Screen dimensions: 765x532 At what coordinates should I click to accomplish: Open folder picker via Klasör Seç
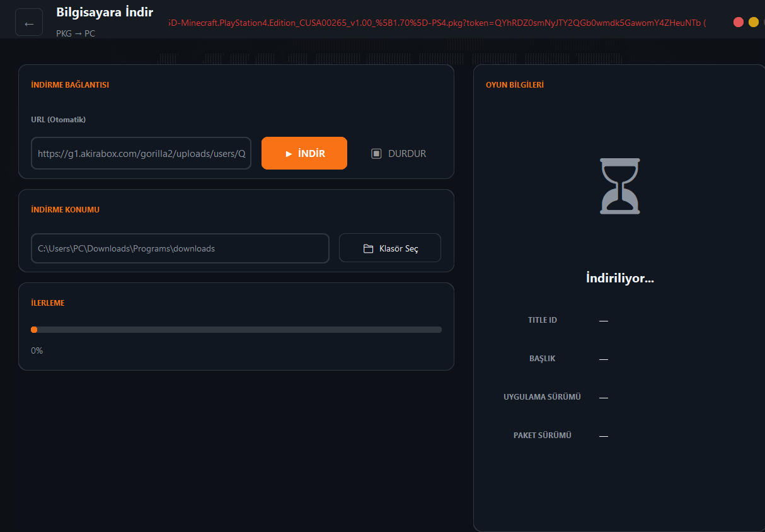click(x=390, y=248)
